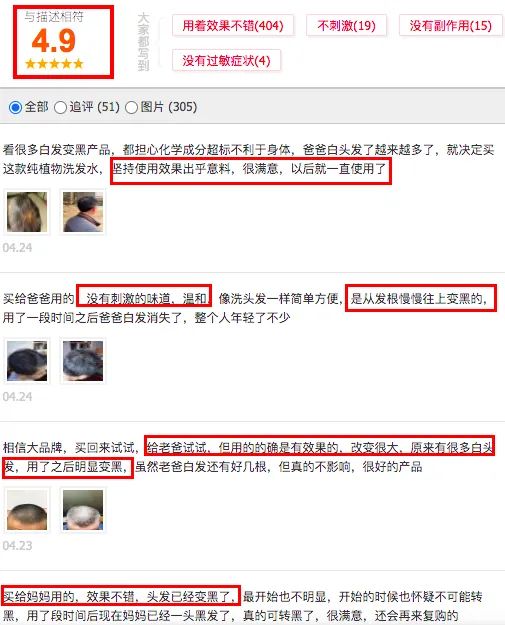The image size is (505, 625).
Task: Click the five-star rating icons
Action: pos(54,63)
